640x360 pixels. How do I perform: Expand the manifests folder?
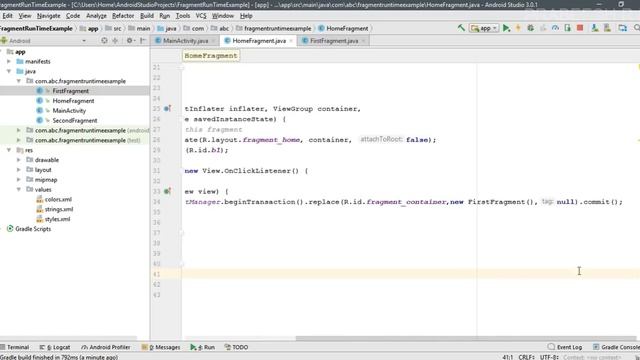point(9,61)
